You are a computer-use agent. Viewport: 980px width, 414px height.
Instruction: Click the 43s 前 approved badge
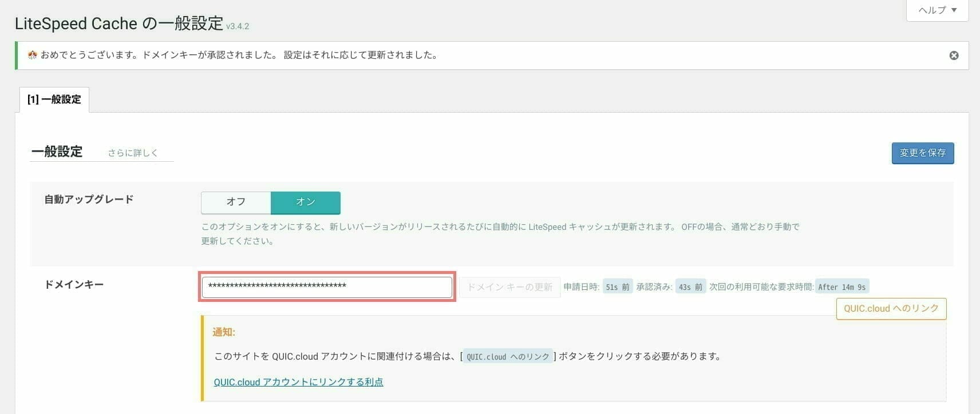[690, 287]
